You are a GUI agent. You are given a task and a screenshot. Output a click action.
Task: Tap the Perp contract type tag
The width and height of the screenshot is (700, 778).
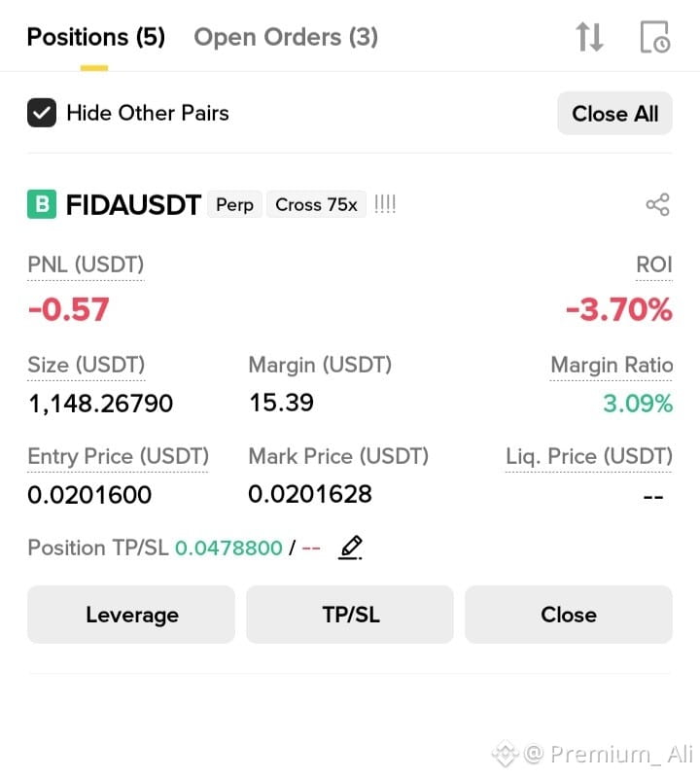coord(234,204)
